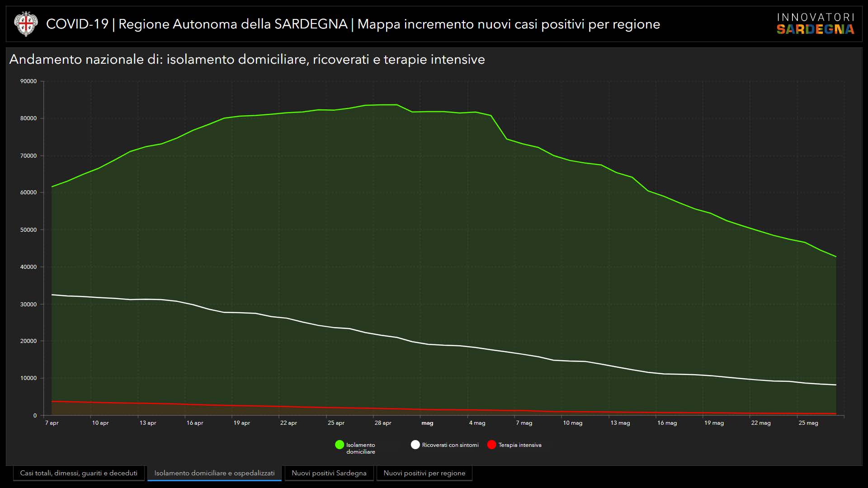Click the Innovatori Sardegna logo

(815, 24)
